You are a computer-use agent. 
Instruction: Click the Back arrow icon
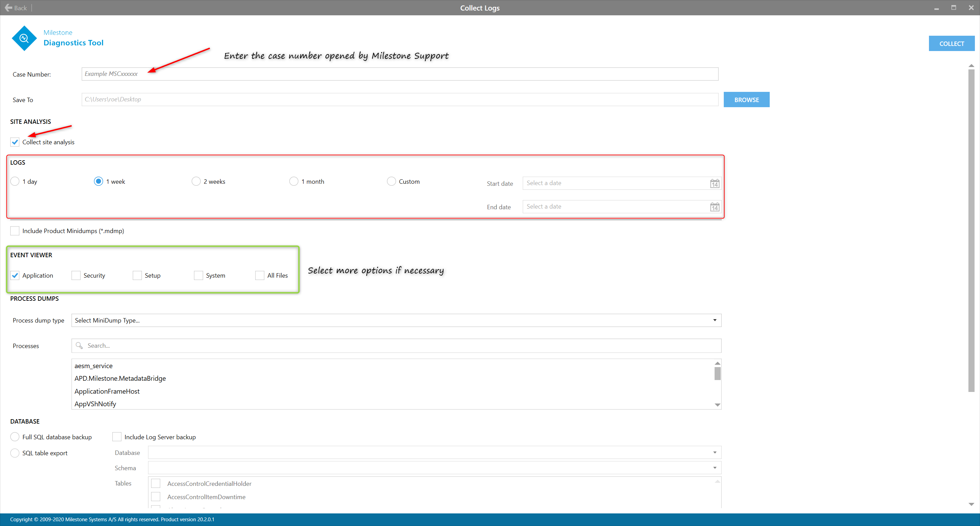[x=9, y=7]
